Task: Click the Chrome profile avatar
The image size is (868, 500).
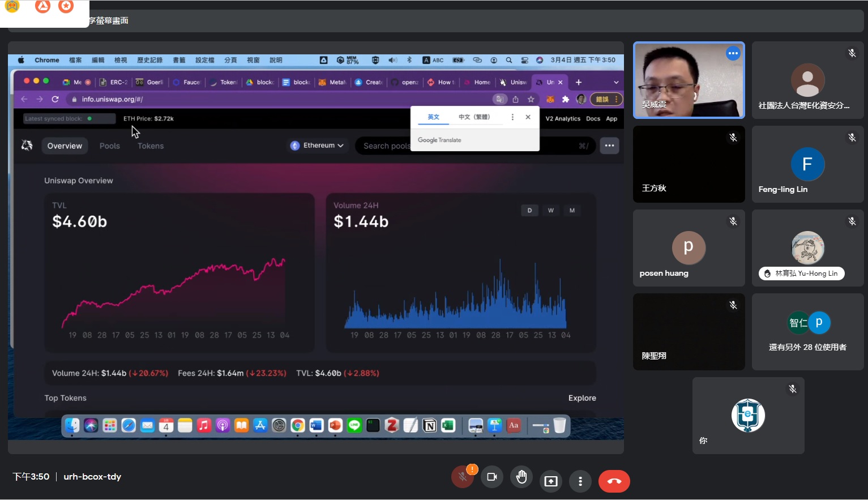Action: 581,99
